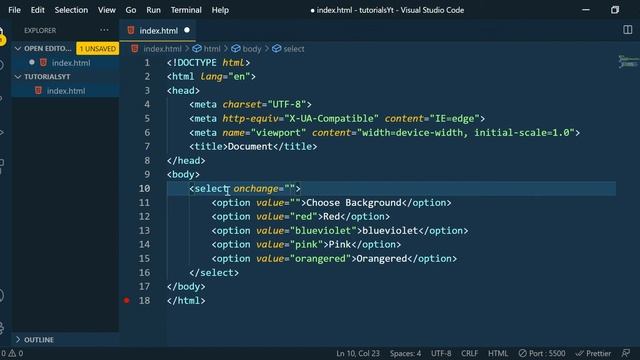Viewport: 640px width, 360px height.
Task: Change encoding via UTF-8 status item
Action: click(441, 353)
